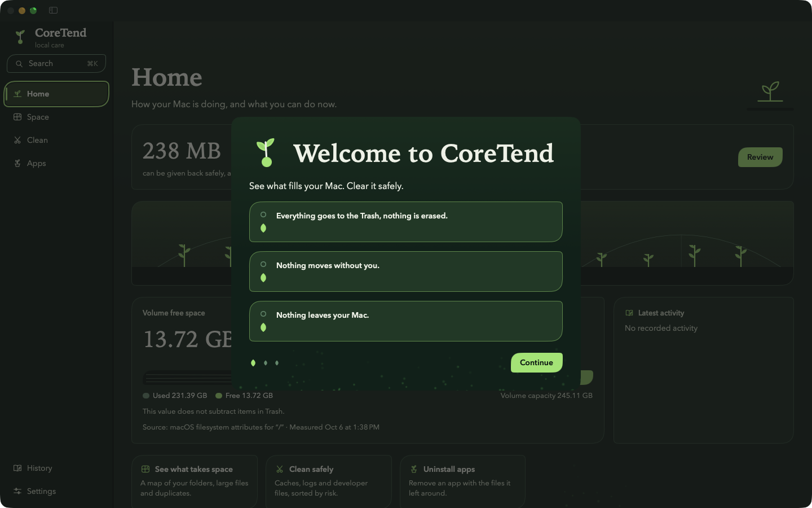Click the "Welcome to CoreTend" heading

click(x=423, y=154)
